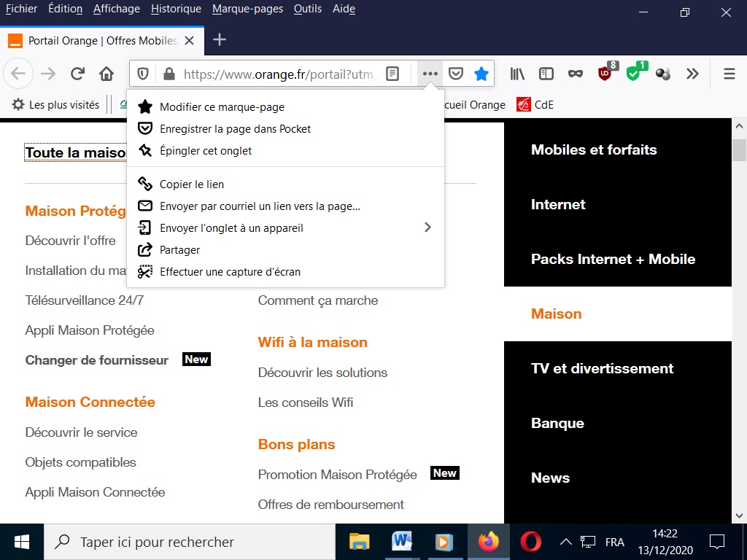The width and height of the screenshot is (747, 560).
Task: Click the blue bookmark star
Action: 481,74
